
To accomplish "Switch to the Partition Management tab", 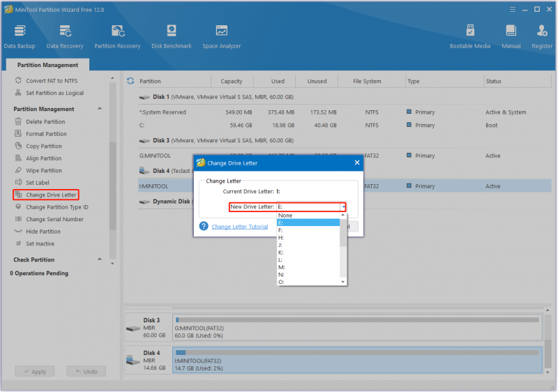I will tap(47, 65).
